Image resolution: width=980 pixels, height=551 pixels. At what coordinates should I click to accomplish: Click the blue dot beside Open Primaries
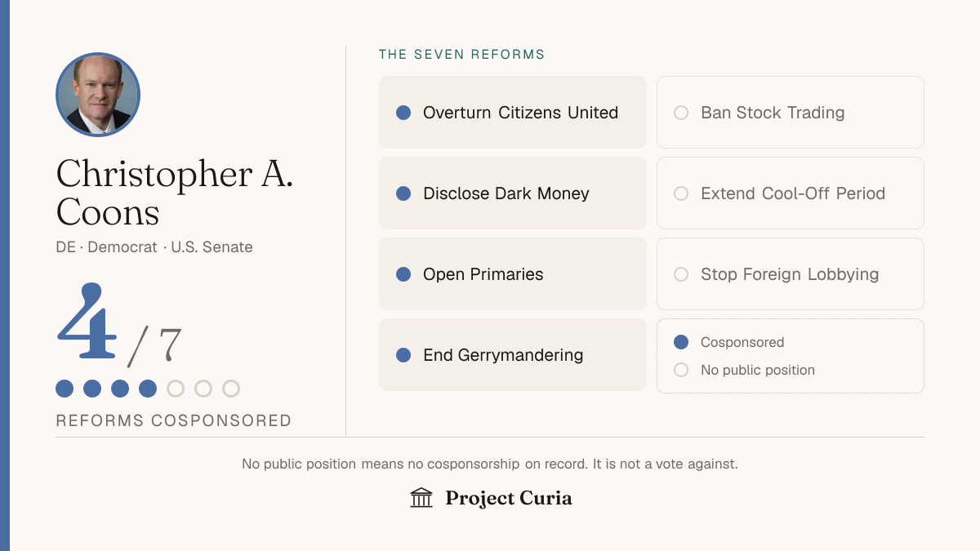click(403, 274)
